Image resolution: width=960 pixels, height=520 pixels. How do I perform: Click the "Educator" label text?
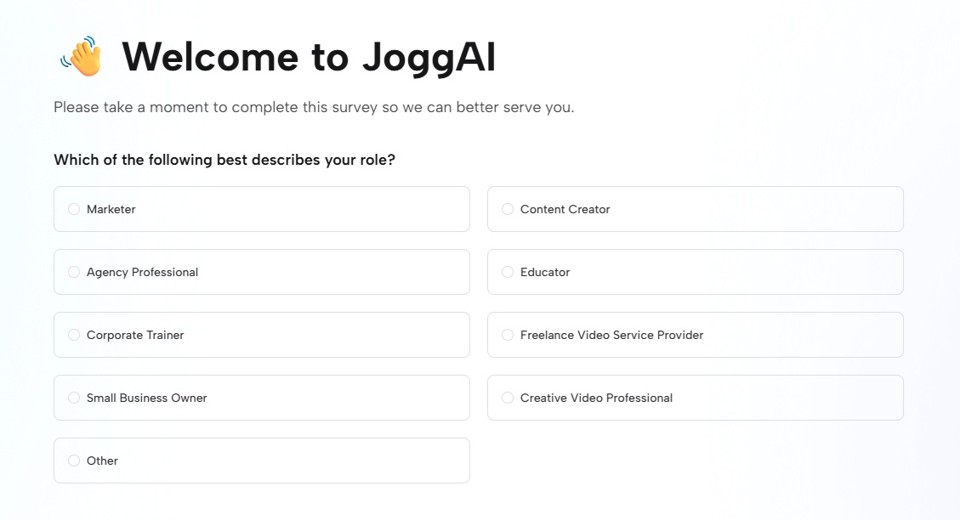coord(545,272)
